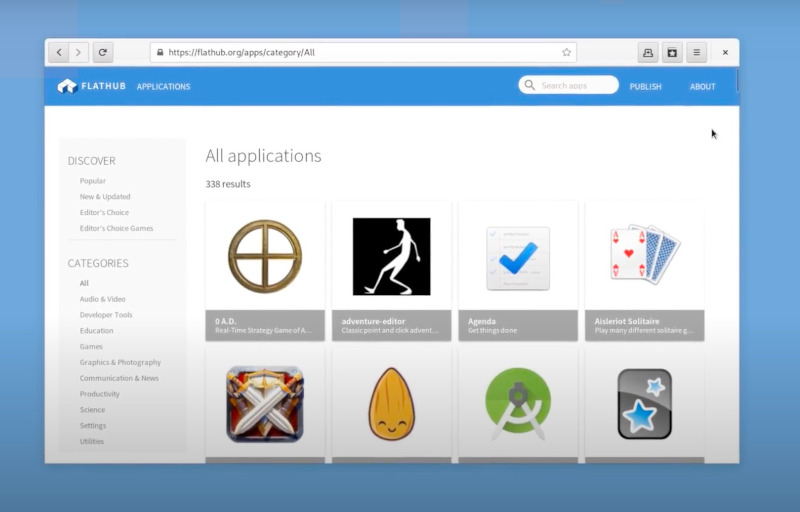800x512 pixels.
Task: Open the blue stars app icon
Action: (x=644, y=404)
